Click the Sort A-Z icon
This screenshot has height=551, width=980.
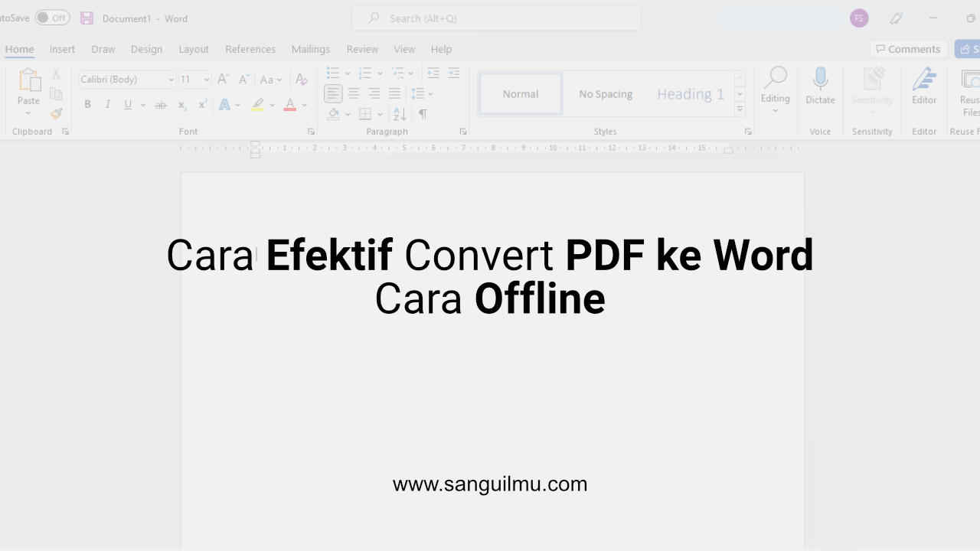tap(400, 114)
